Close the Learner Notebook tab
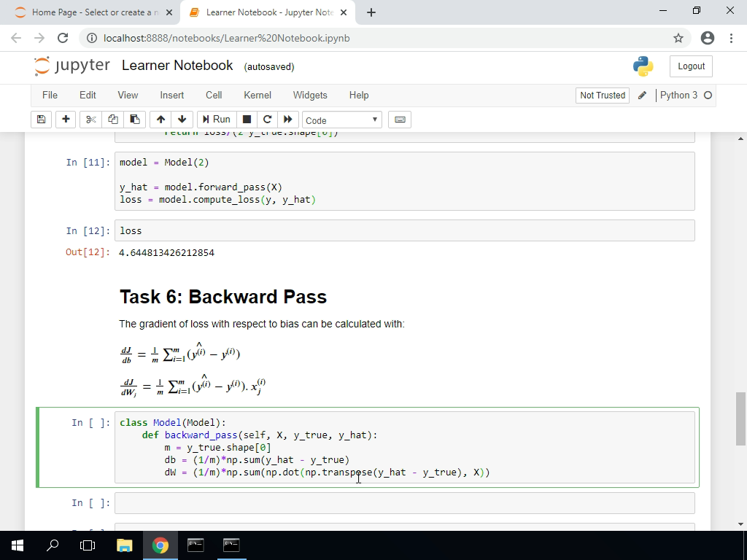 click(344, 12)
